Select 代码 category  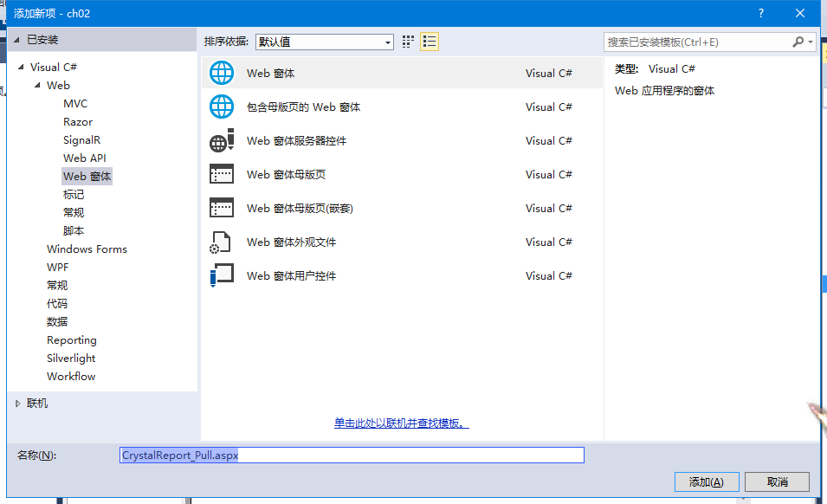click(57, 304)
